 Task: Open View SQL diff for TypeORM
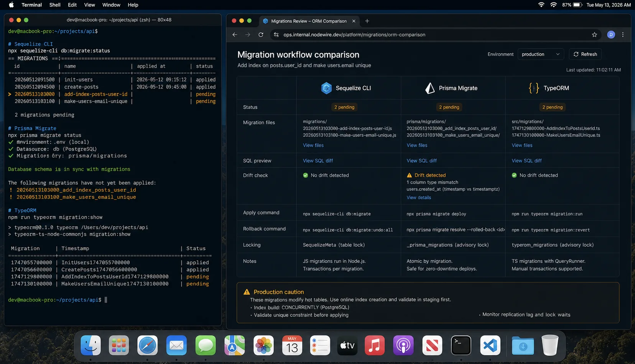point(526,161)
